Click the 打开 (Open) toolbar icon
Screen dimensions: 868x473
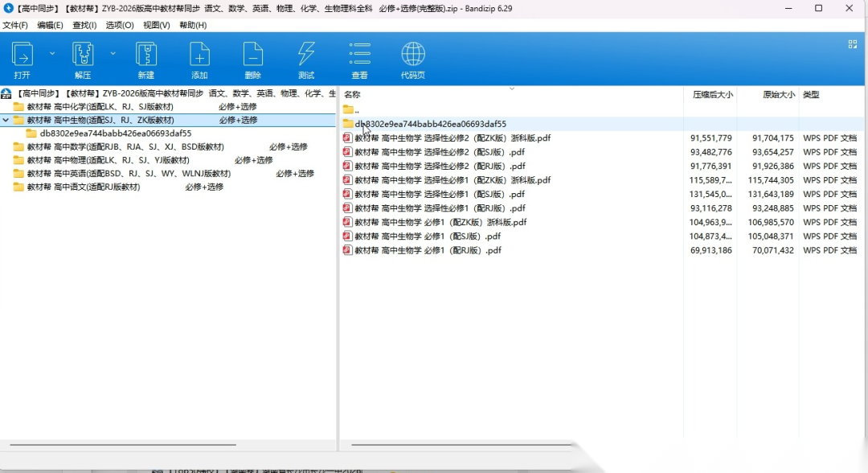(23, 55)
